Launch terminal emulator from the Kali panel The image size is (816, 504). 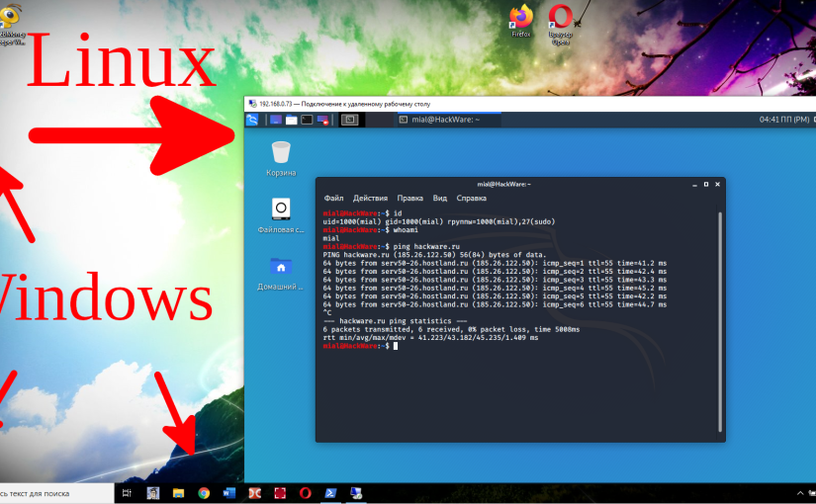[x=307, y=120]
